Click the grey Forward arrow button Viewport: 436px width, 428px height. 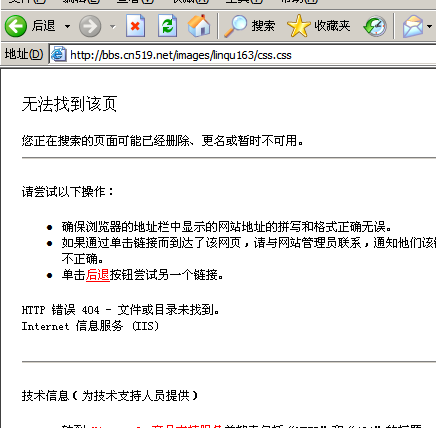[x=90, y=26]
